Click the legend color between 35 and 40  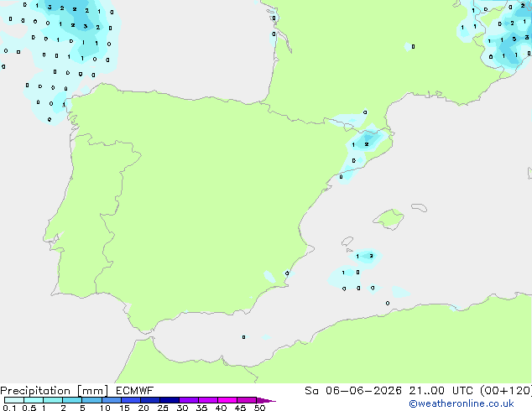pos(207,400)
